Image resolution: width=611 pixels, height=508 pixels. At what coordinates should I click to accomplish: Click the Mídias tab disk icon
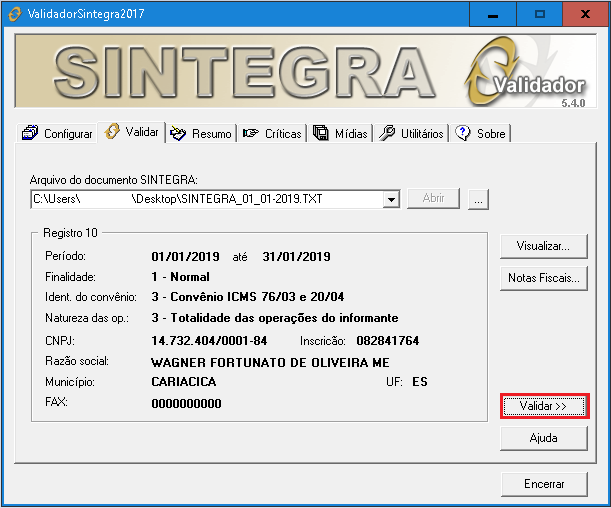(x=321, y=133)
